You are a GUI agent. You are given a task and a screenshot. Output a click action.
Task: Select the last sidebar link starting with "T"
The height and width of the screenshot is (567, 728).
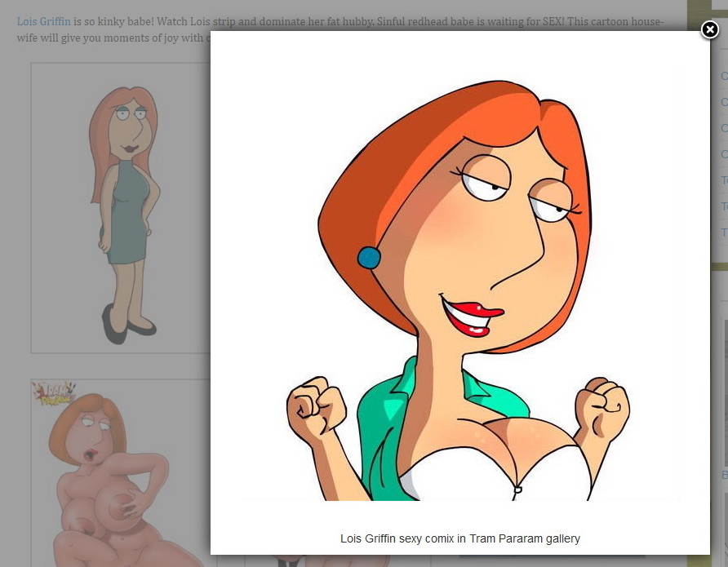coord(724,233)
